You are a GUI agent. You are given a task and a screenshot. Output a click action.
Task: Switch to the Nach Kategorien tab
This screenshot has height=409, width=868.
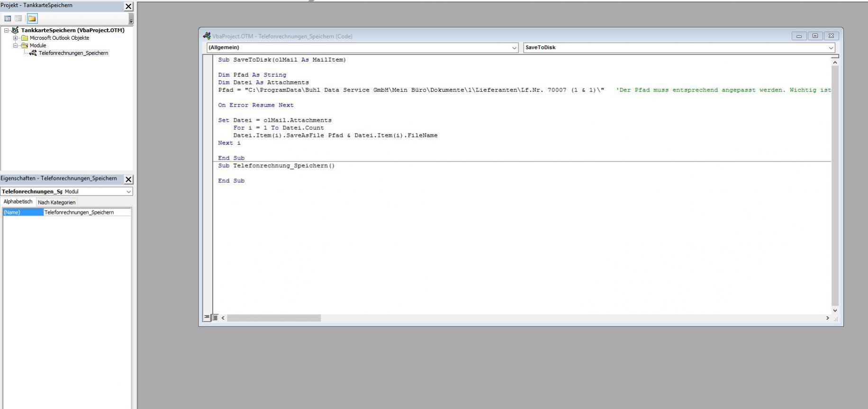click(x=56, y=202)
